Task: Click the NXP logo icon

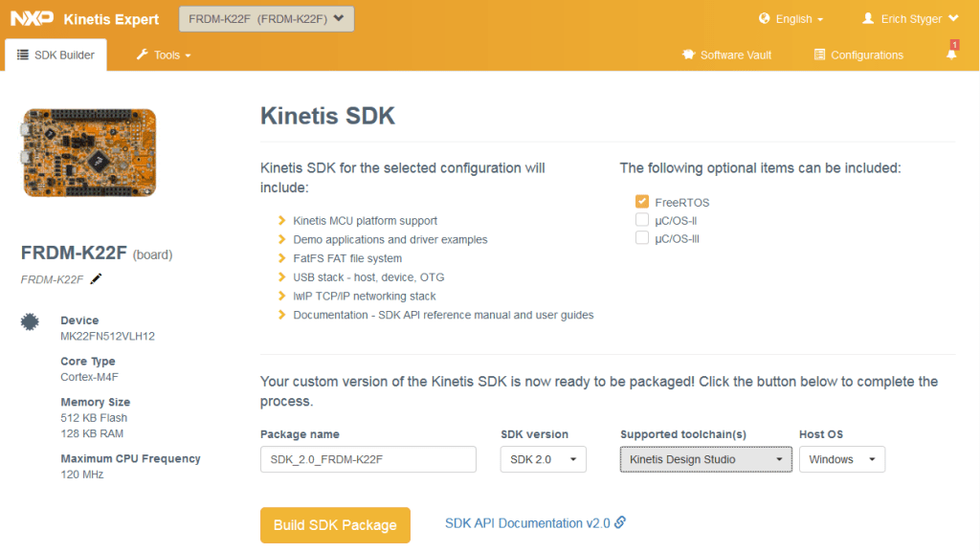Action: 31,19
